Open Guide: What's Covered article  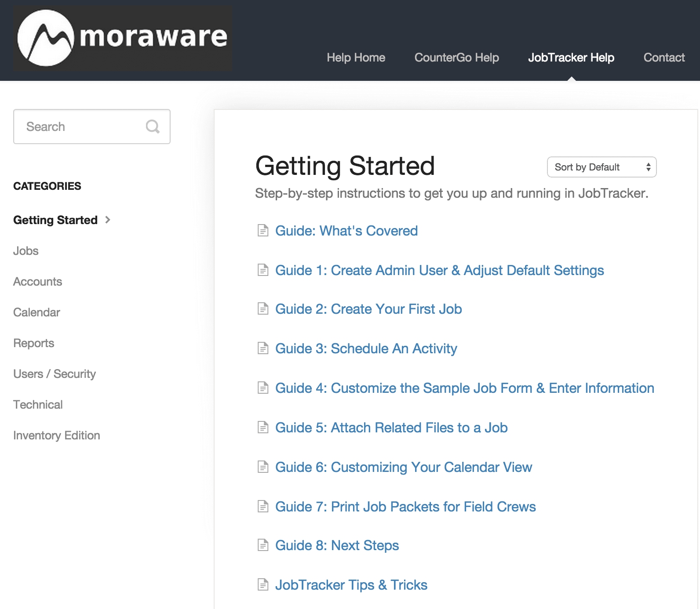[346, 231]
